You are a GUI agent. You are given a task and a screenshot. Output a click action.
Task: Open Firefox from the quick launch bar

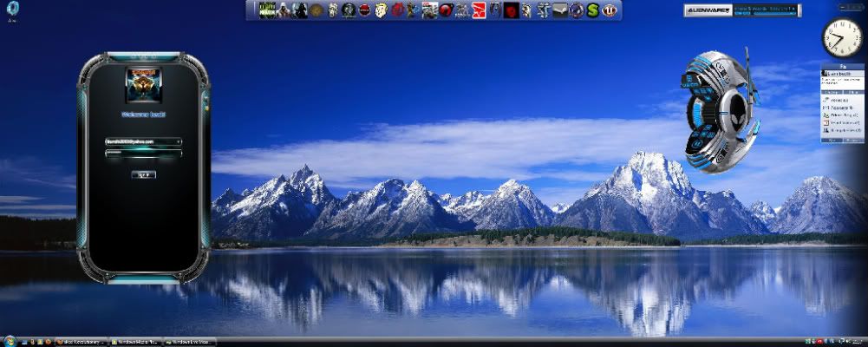click(x=49, y=342)
